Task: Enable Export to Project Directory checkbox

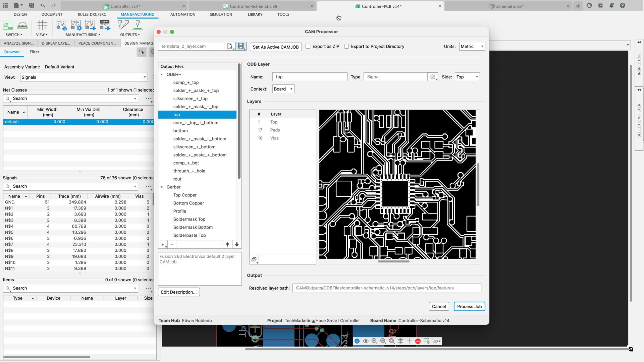Action: pos(346,46)
